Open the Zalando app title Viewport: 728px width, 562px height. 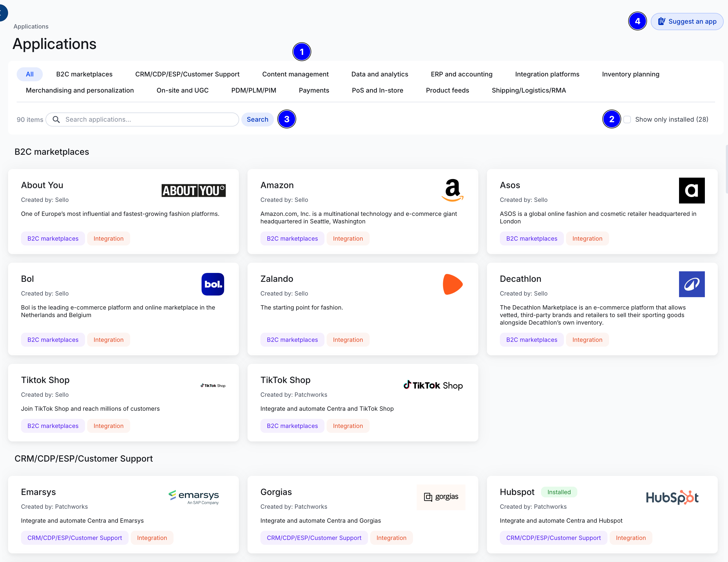277,279
